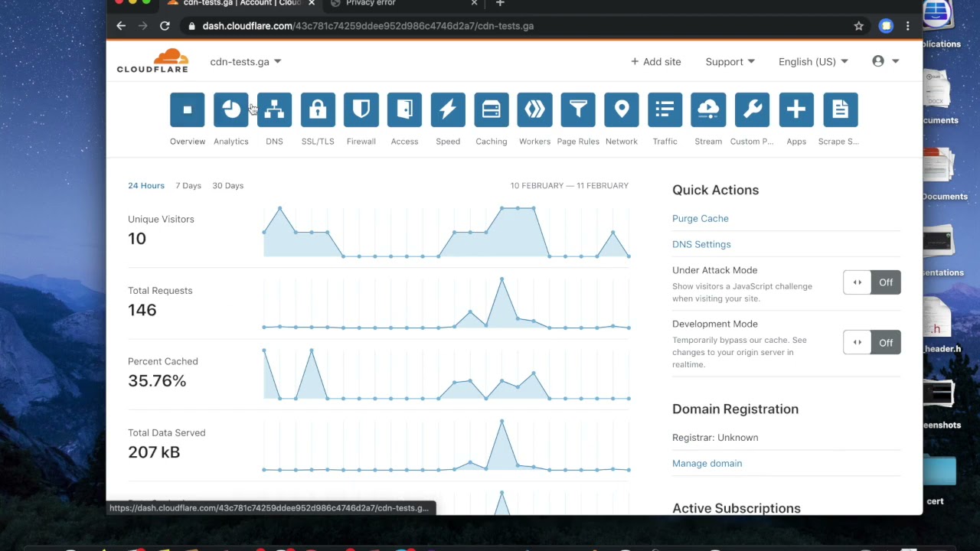Open the English (US) language dropdown
Screen dimensions: 980x551
coord(813,61)
